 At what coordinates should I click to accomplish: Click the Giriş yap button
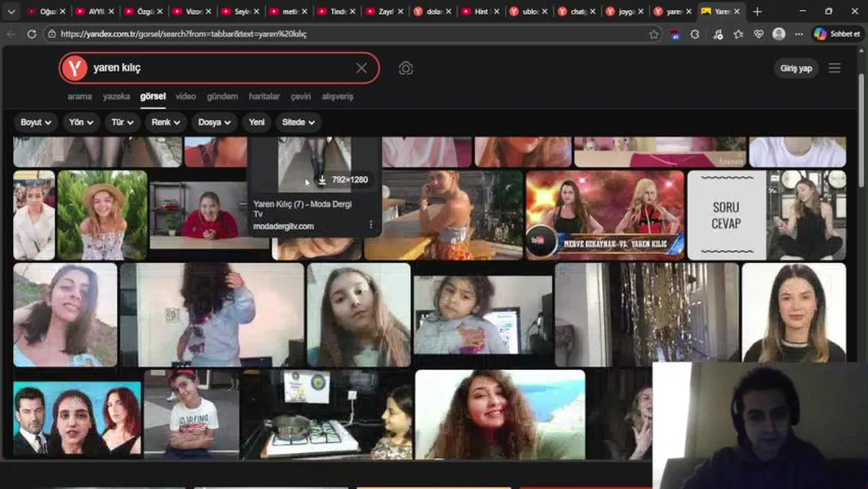796,68
